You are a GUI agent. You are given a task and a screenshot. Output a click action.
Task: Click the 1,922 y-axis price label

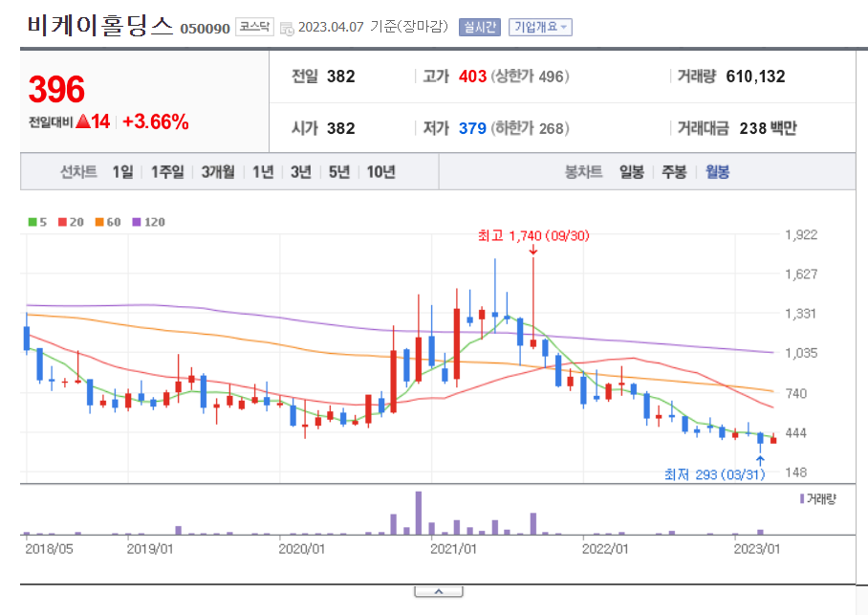coord(801,234)
